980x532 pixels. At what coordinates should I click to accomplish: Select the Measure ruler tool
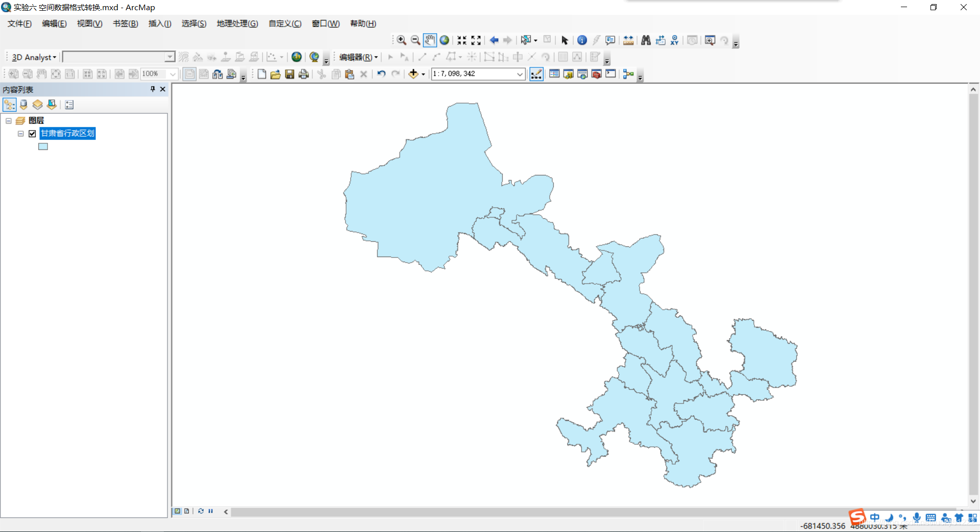[x=628, y=40]
